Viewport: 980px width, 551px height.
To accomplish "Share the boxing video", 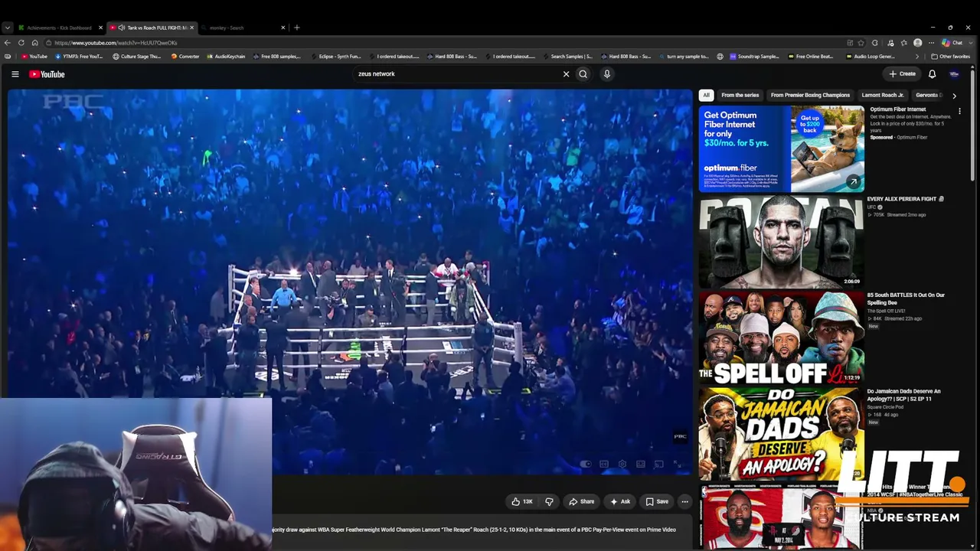I will pyautogui.click(x=581, y=502).
